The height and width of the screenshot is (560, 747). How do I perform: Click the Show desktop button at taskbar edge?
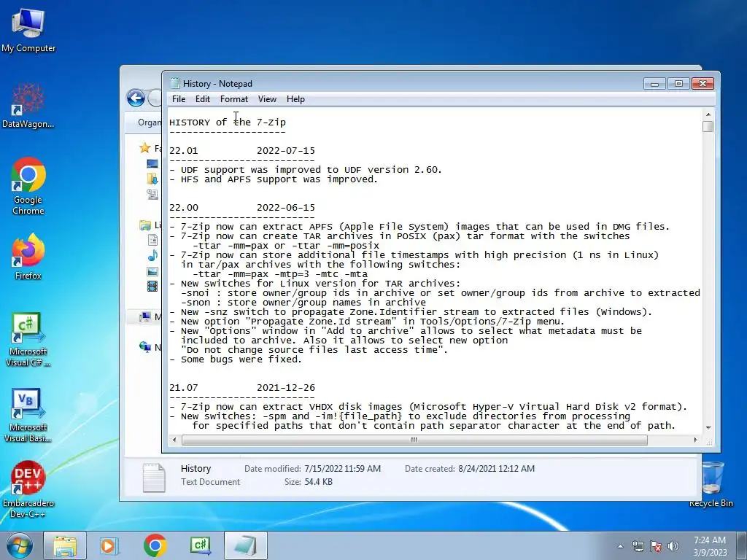click(742, 545)
